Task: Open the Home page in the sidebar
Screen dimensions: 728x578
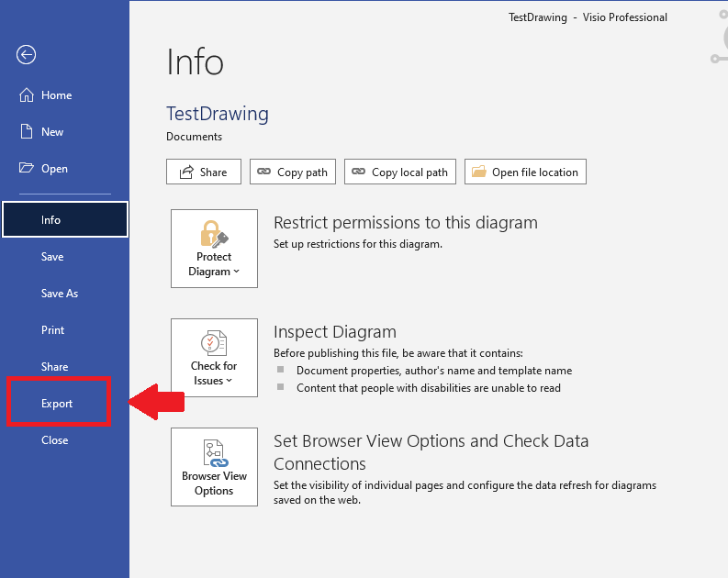Action: [x=64, y=95]
